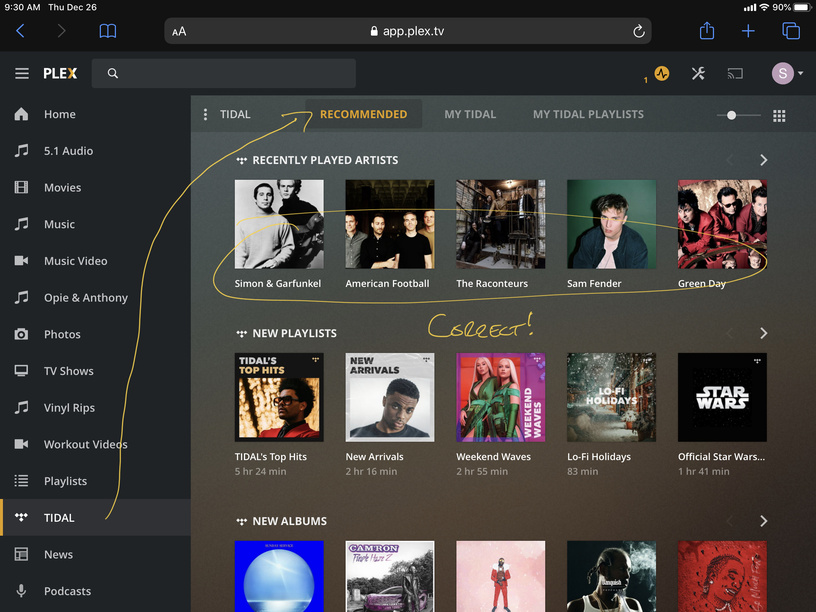Viewport: 816px width, 612px height.
Task: Open the Photos library
Action: (x=95, y=334)
